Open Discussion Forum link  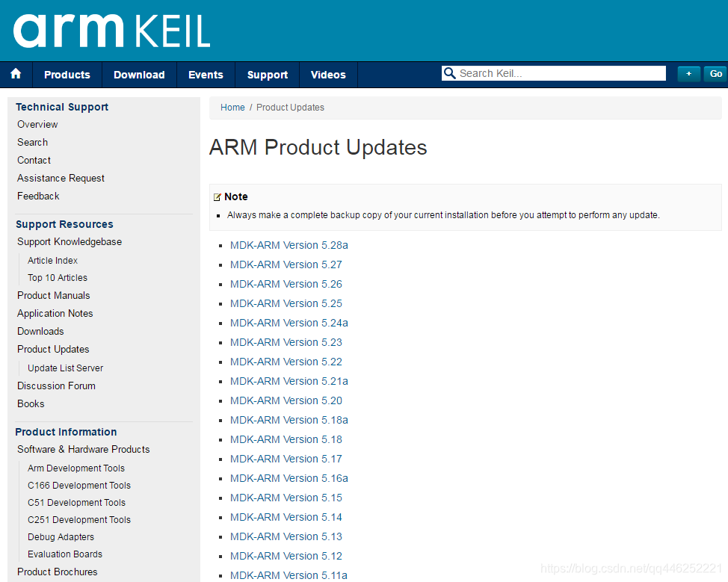(x=56, y=386)
